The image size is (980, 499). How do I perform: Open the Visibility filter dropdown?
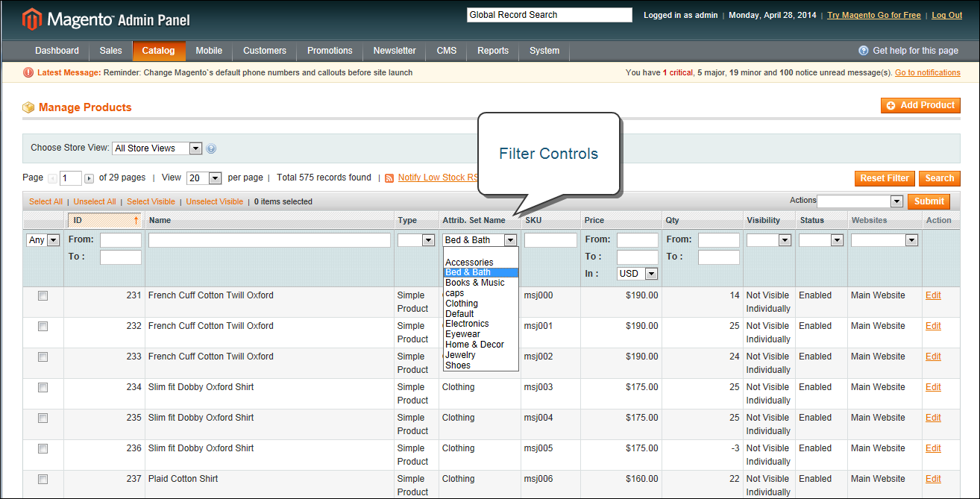pyautogui.click(x=769, y=240)
